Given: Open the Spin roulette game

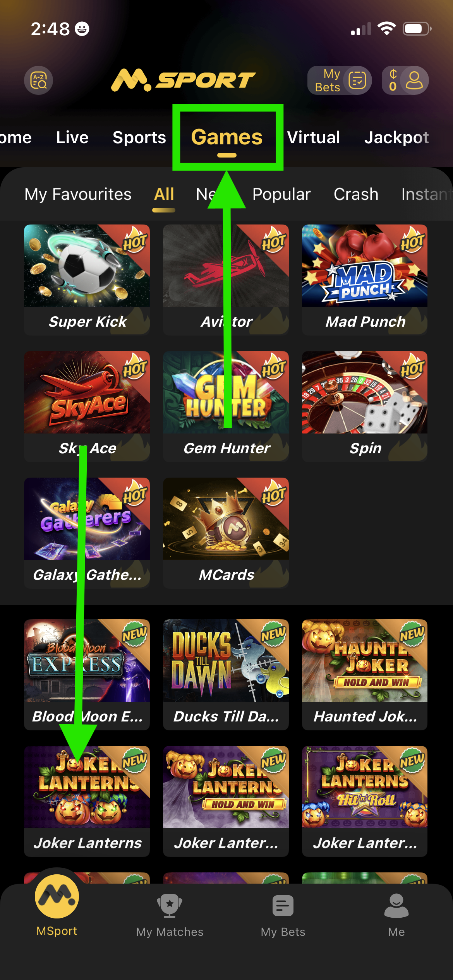Looking at the screenshot, I should (x=365, y=406).
